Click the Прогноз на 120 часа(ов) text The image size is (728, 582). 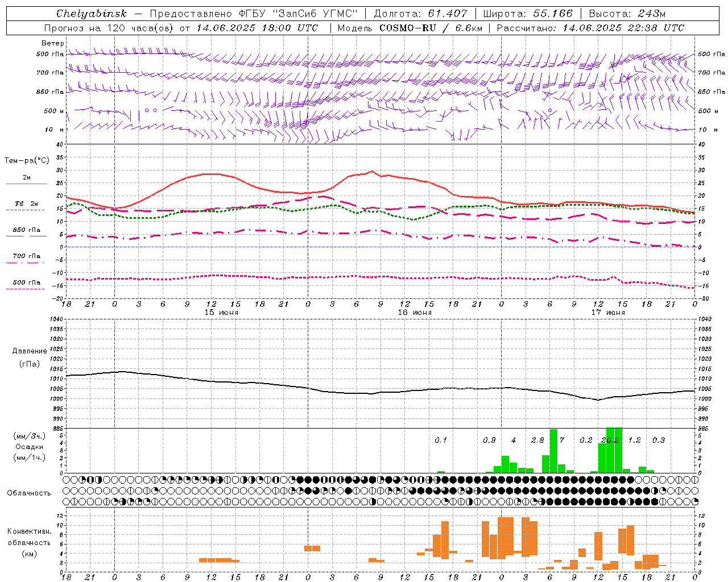coord(110,28)
